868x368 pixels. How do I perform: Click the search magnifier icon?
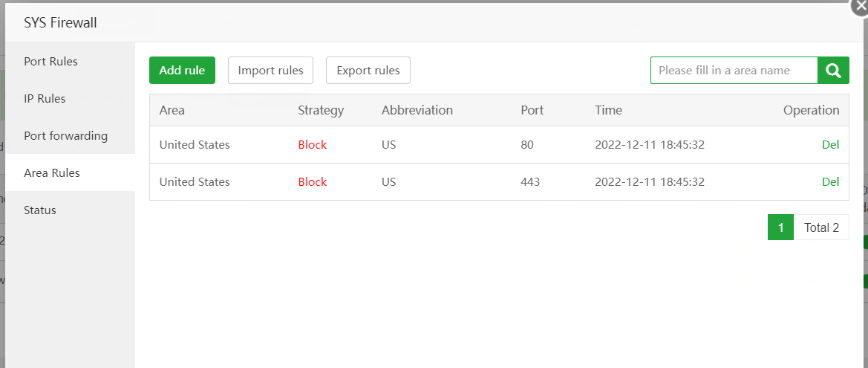pyautogui.click(x=833, y=71)
